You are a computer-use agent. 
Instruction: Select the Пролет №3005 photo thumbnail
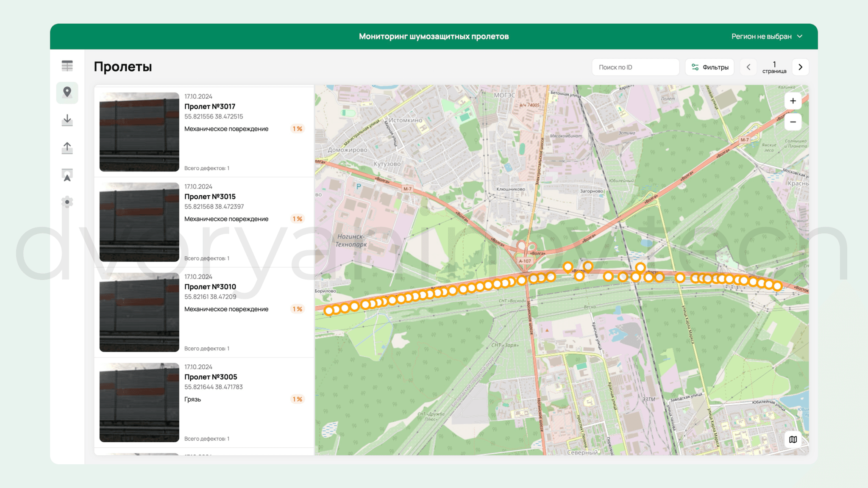139,402
